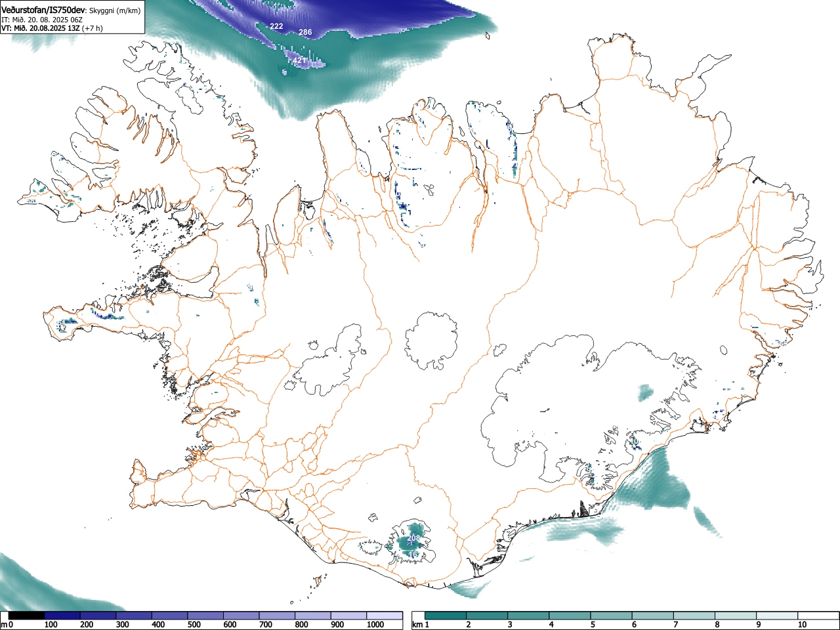Viewport: 840px width, 630px height.
Task: Click the '1000' tick label in the meter legend
Action: point(375,625)
